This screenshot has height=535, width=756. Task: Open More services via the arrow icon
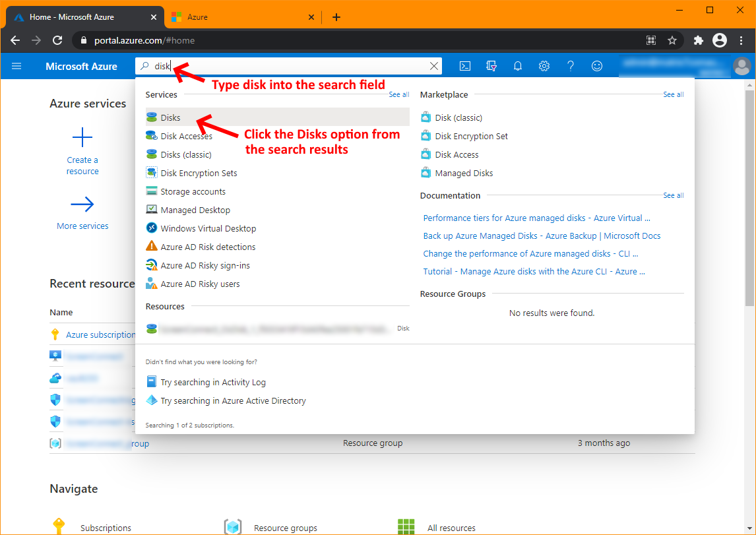(x=82, y=205)
